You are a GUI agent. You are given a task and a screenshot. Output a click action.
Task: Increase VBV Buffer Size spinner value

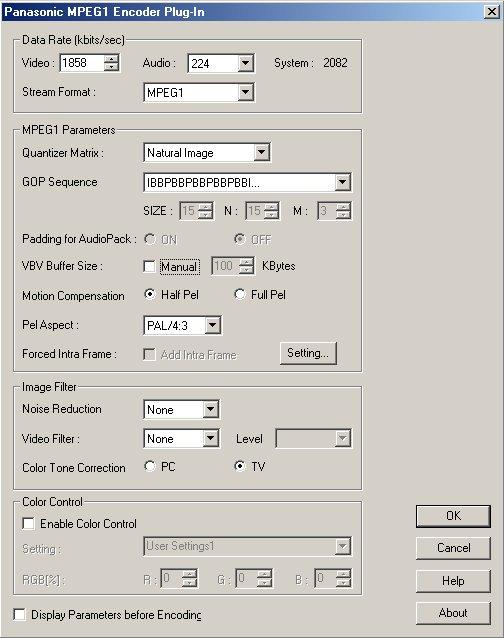click(246, 262)
